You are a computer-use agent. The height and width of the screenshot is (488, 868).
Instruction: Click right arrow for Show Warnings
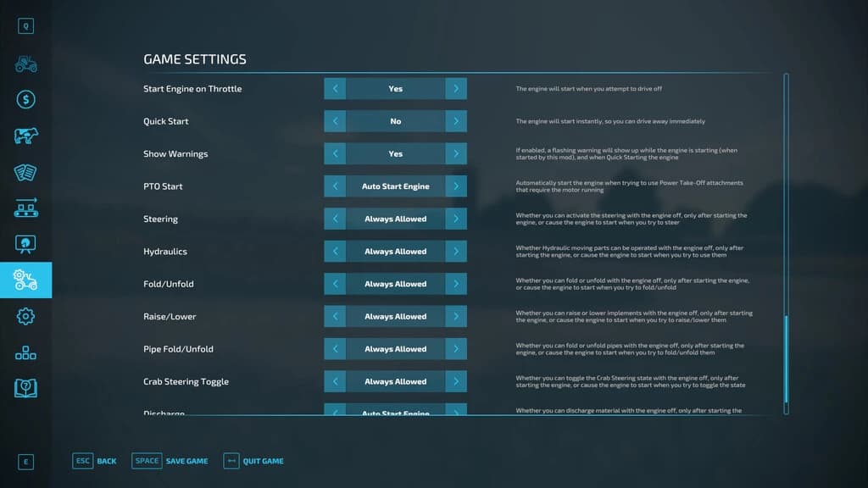(456, 154)
